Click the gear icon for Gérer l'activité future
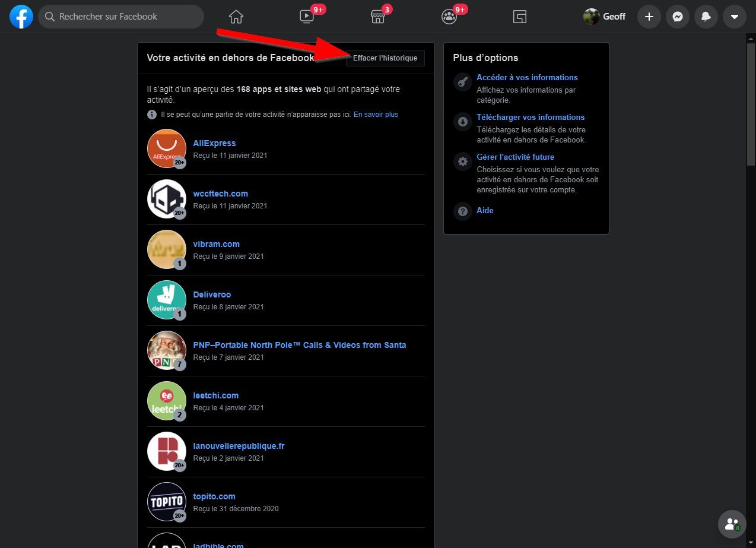Screen dimensions: 756x548 coord(463,161)
